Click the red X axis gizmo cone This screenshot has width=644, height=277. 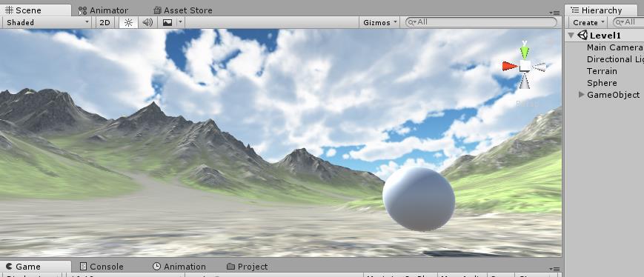click(x=510, y=66)
